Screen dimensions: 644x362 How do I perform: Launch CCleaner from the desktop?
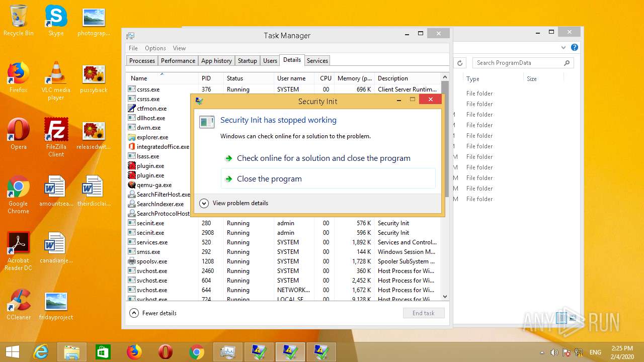18,305
